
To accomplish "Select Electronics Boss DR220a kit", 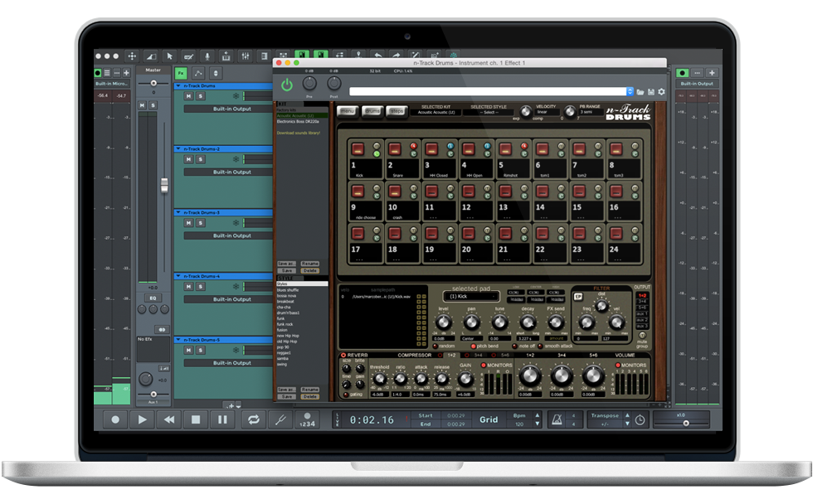I will point(298,121).
